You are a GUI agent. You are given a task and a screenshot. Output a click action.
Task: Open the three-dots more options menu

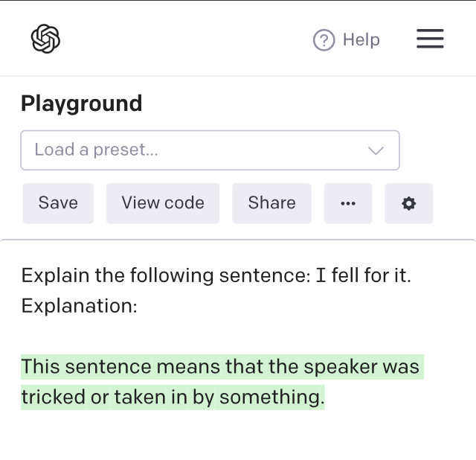(347, 203)
